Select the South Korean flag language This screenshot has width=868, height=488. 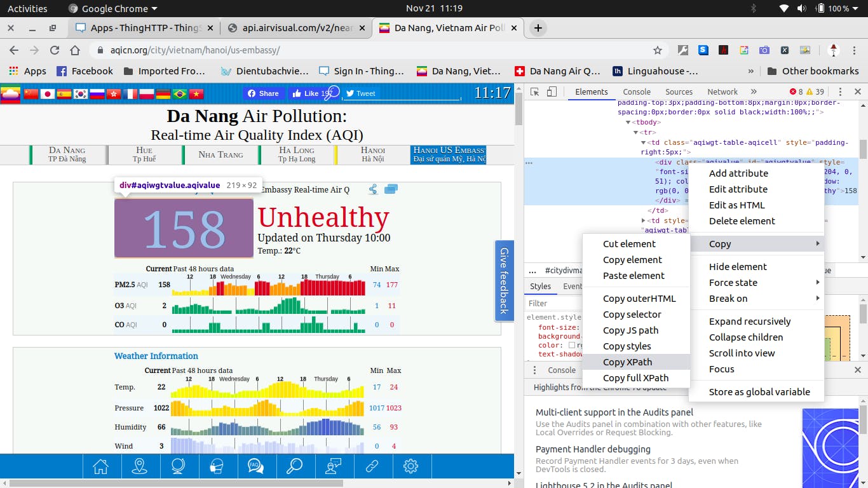tap(81, 93)
